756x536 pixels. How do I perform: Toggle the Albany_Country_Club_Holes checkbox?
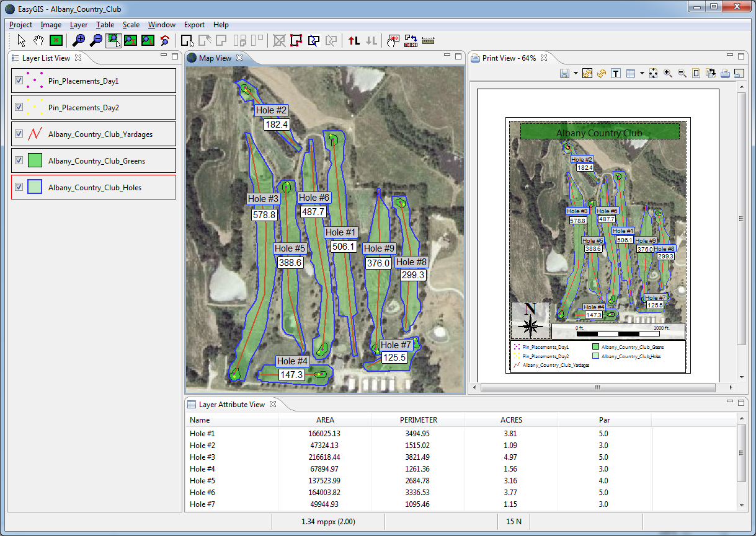19,187
